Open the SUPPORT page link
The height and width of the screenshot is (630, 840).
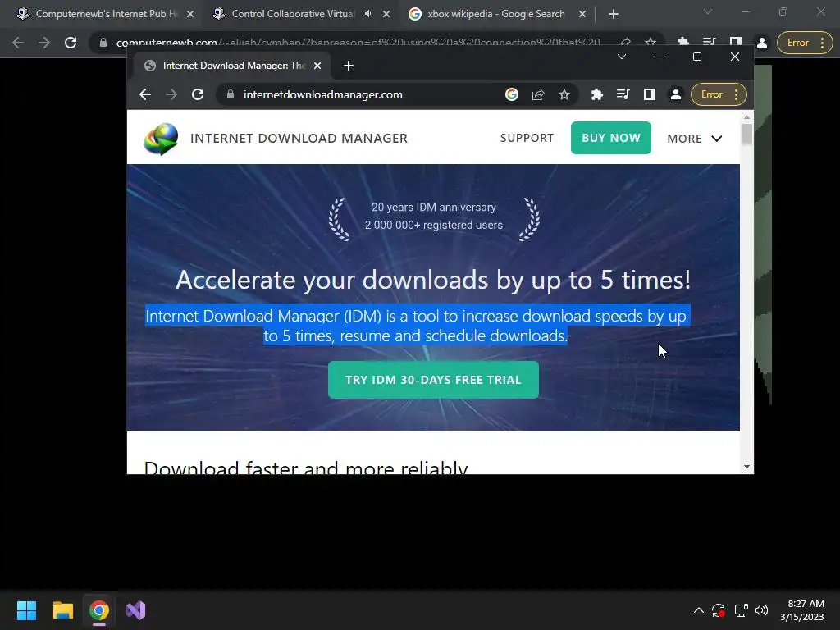(527, 138)
